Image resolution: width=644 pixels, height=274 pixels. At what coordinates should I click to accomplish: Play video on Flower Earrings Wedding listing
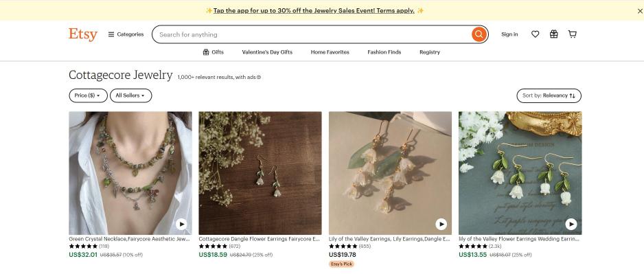coord(571,225)
